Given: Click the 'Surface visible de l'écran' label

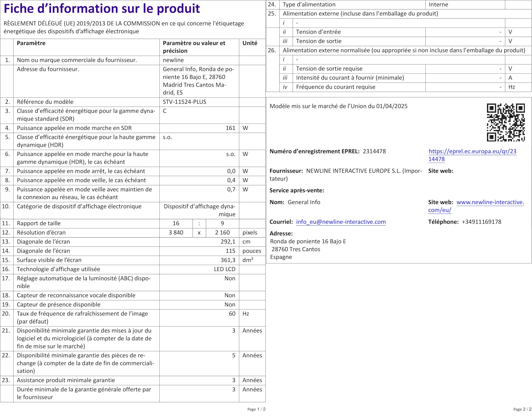Looking at the screenshot, I should [x=49, y=260].
